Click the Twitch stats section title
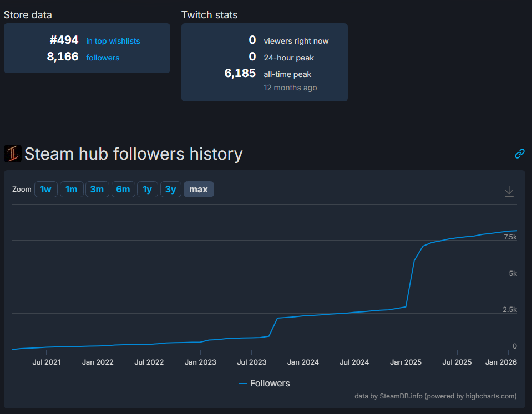The width and height of the screenshot is (532, 414). [x=209, y=15]
